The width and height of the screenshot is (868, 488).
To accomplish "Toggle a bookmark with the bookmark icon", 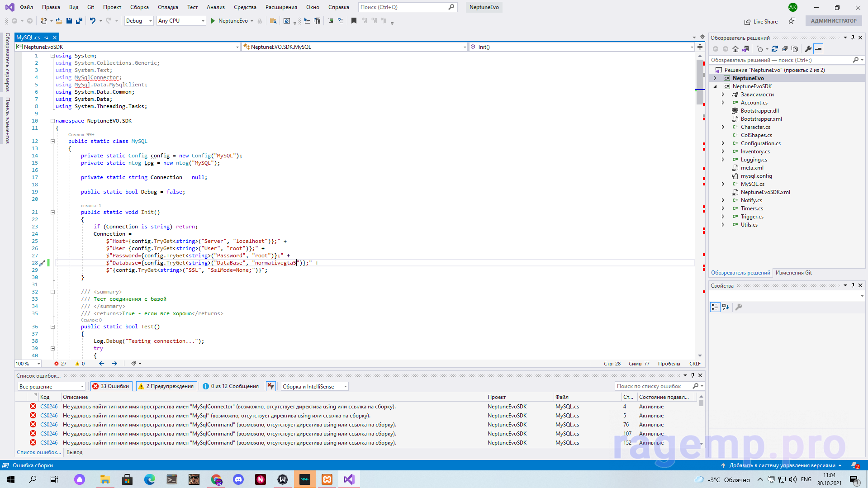I will point(354,21).
